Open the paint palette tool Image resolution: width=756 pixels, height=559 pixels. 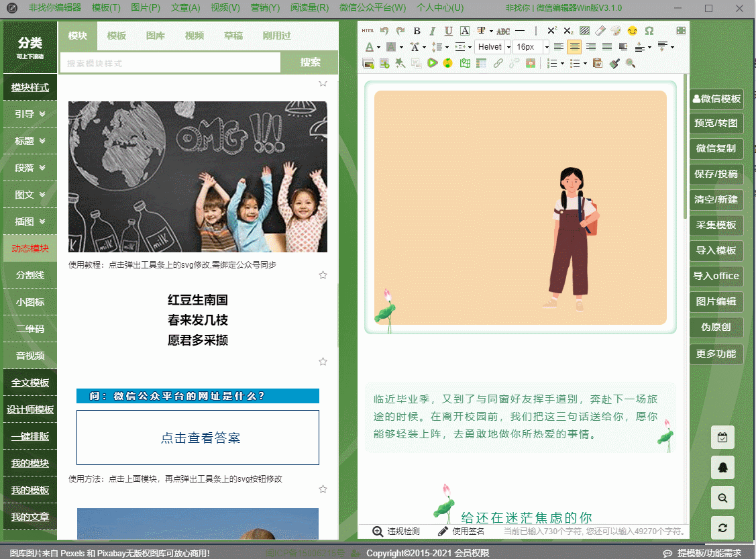(616, 31)
